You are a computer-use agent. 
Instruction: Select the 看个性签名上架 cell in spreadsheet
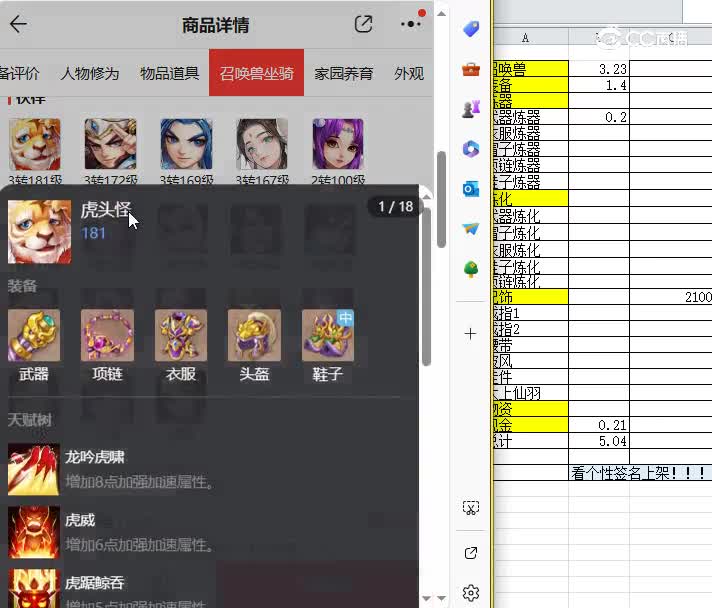640,473
